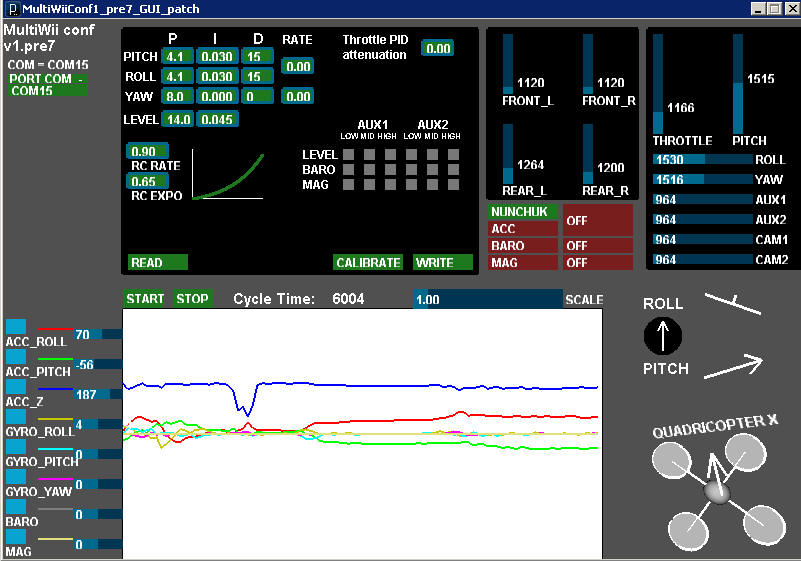
Task: Click the LEVEL P value 14.0
Action: pos(177,119)
